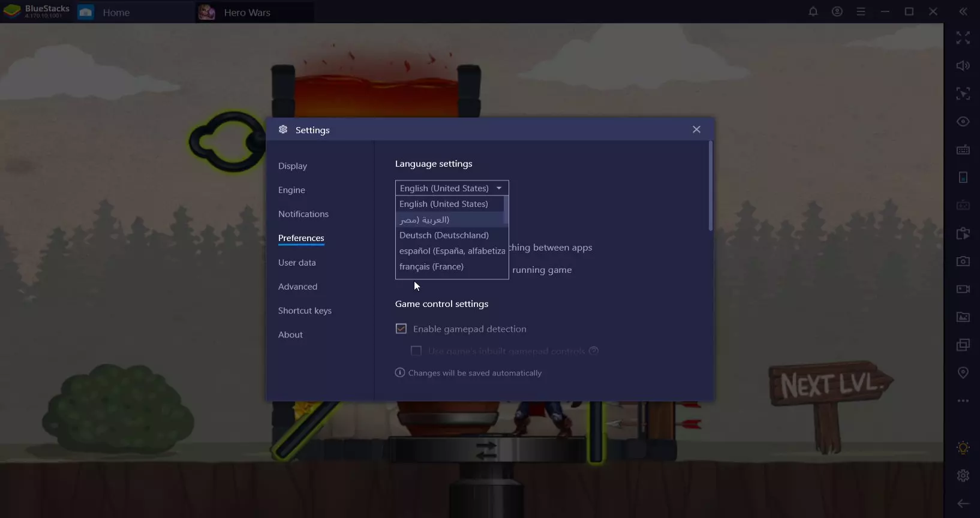
Task: Select Deutsch (Deutschland) from language list
Action: point(444,235)
